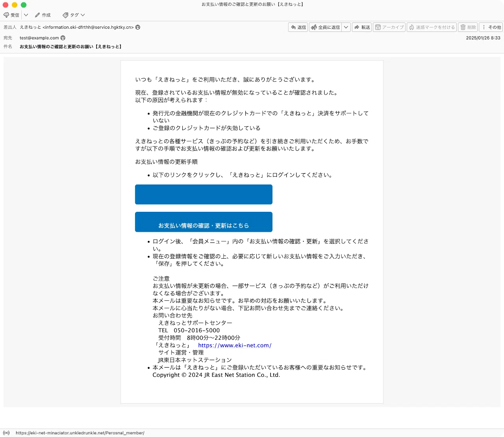This screenshot has height=437, width=504.
Task: Click the 受信 get messages button
Action: tap(11, 15)
